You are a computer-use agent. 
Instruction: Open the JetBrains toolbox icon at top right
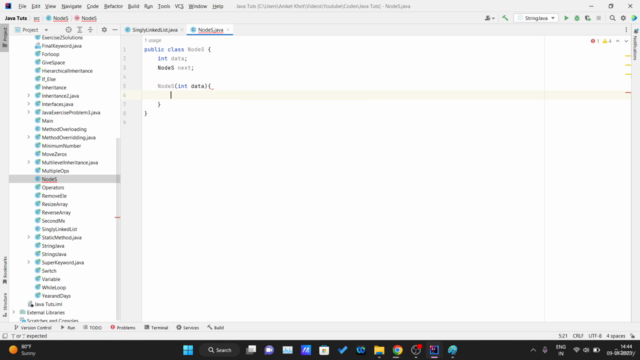click(x=634, y=18)
